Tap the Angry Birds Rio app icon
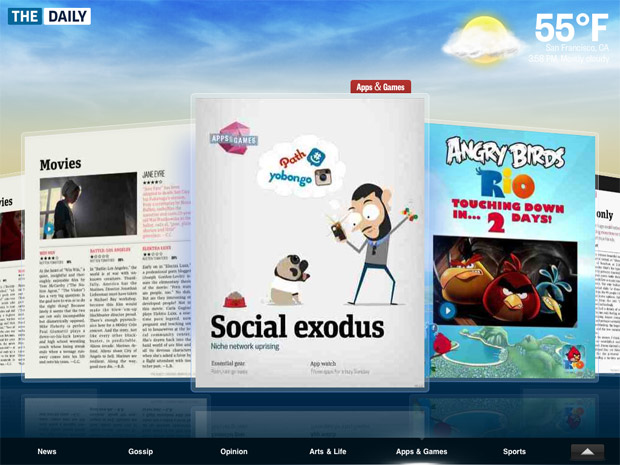This screenshot has height=465, width=620. pos(574,357)
